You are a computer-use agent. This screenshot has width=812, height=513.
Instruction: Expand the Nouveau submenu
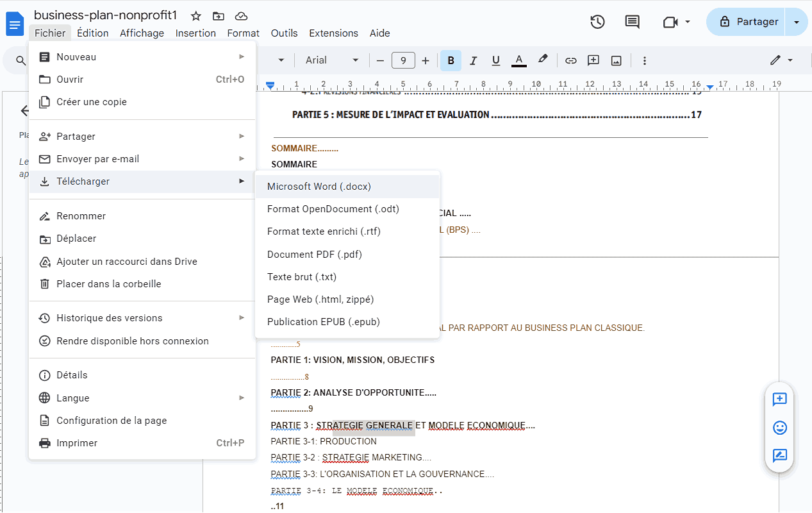[x=142, y=57]
